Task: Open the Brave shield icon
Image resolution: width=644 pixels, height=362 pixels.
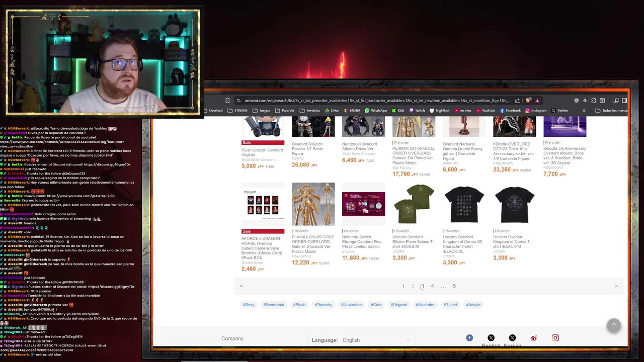Action: coord(528,101)
